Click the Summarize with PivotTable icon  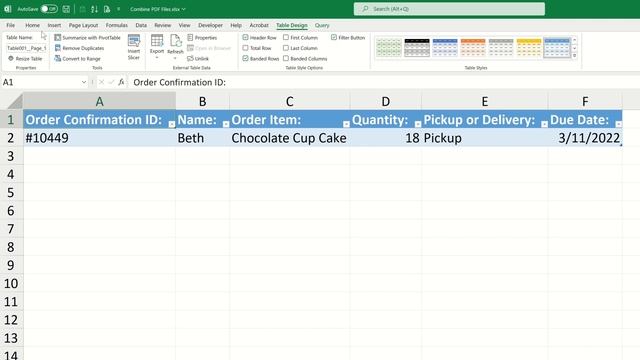click(58, 38)
